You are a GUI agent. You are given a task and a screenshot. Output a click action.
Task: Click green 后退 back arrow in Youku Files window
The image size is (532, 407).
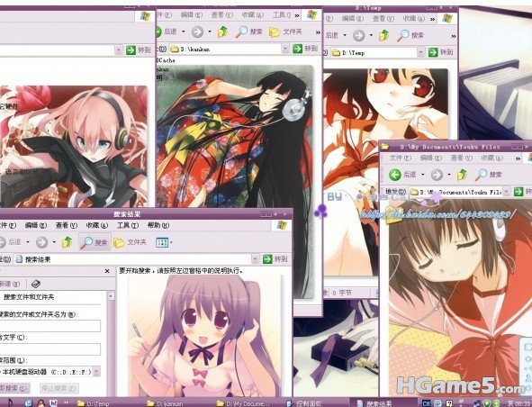pos(395,175)
